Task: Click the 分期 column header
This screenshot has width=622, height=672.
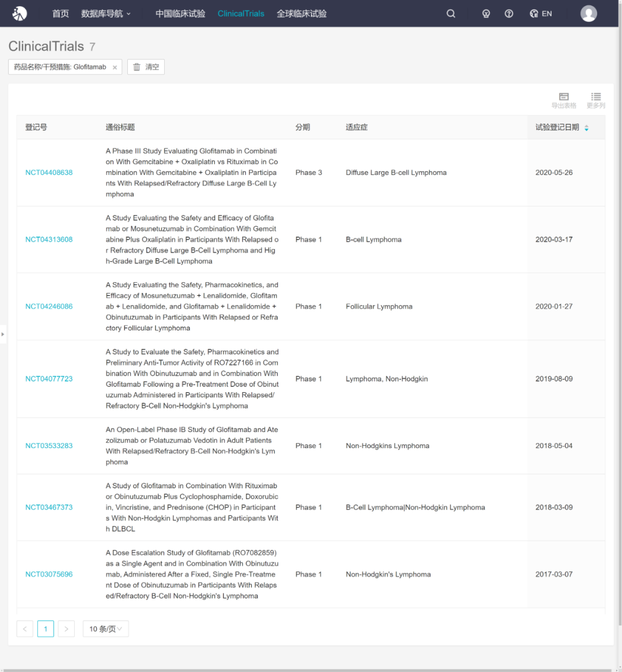Action: click(302, 127)
